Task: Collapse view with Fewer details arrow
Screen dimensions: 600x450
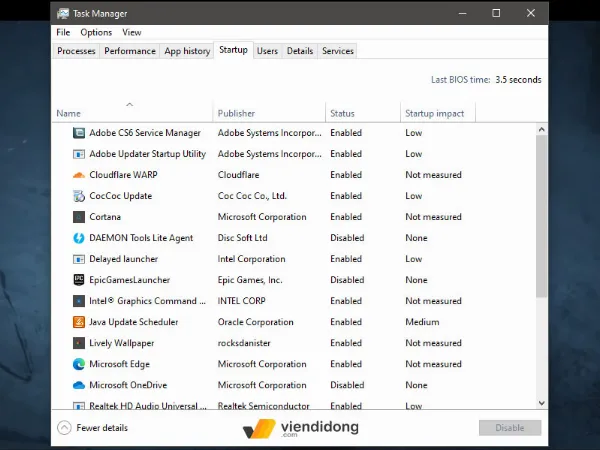Action: 64,428
